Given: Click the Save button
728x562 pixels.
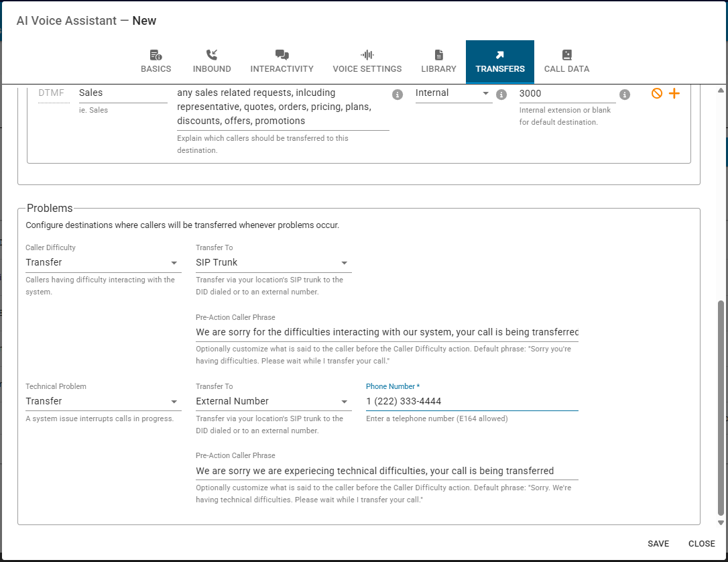Looking at the screenshot, I should pos(658,543).
